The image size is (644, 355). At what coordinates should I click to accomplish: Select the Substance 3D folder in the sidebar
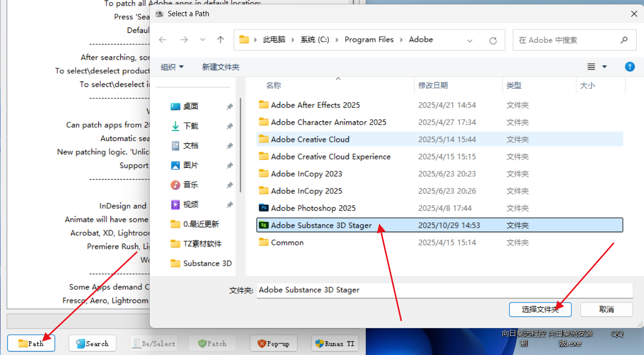(x=201, y=264)
